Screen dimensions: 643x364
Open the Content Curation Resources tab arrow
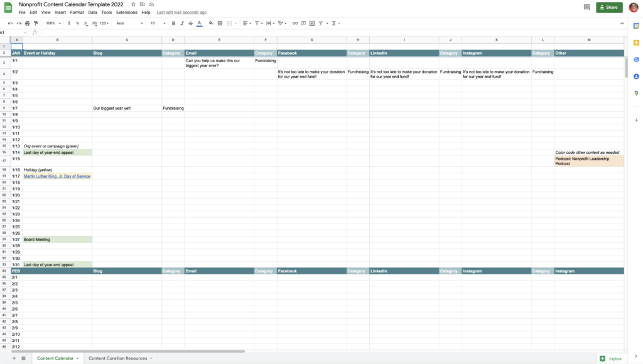click(x=151, y=359)
